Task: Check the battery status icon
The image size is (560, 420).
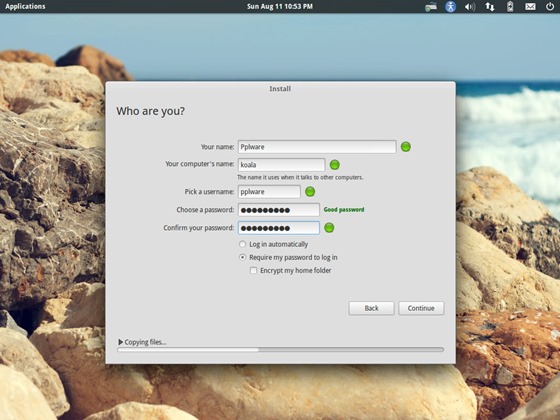Action: 510,6
